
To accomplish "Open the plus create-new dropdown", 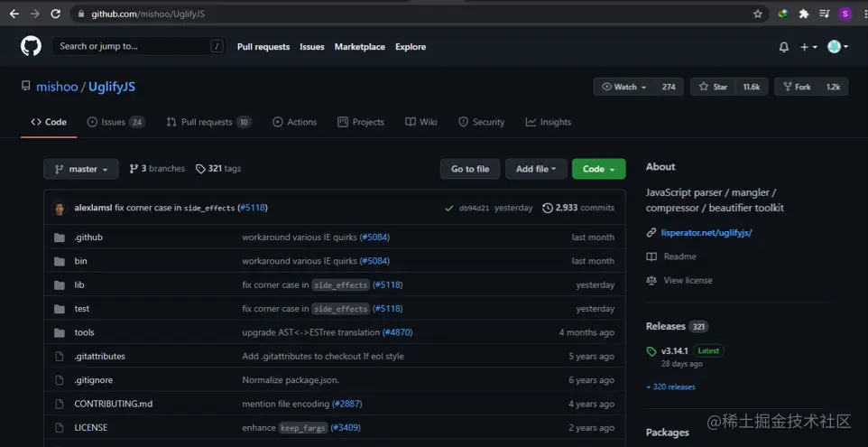I will [x=808, y=47].
